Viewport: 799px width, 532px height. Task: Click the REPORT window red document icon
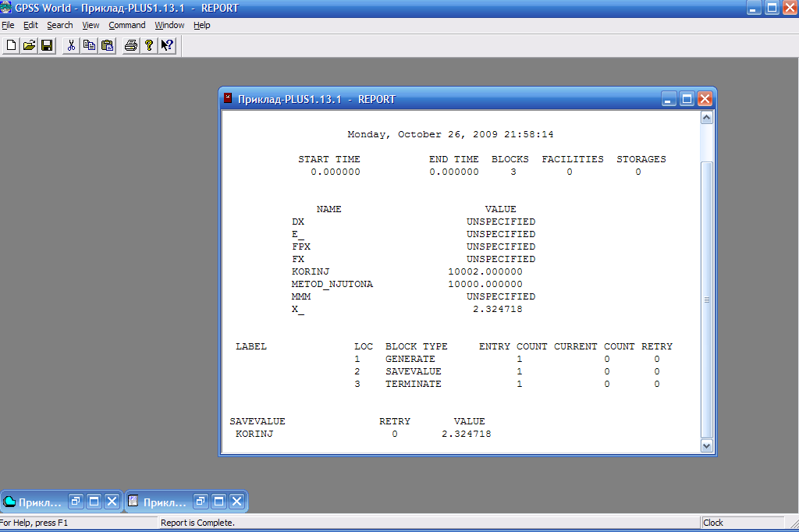pos(228,98)
